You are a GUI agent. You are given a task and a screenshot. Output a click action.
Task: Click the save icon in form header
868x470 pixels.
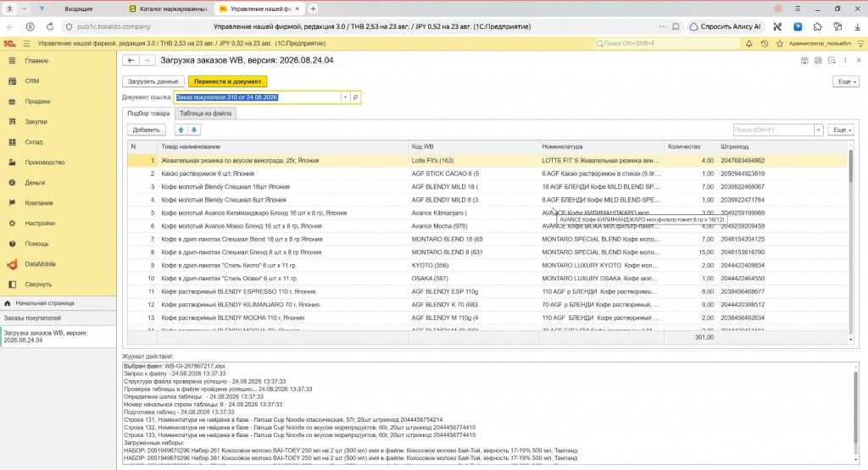click(x=804, y=61)
